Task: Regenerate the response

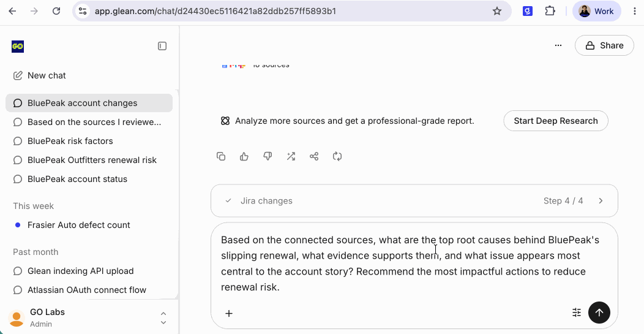Action: (x=337, y=156)
